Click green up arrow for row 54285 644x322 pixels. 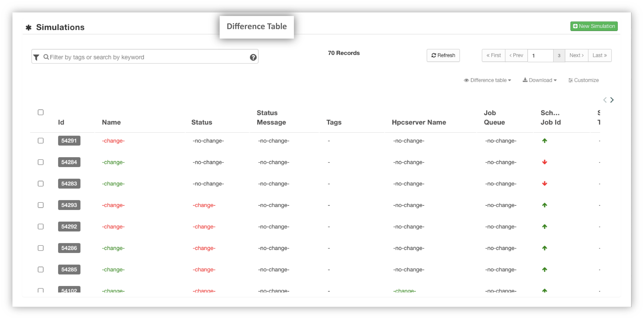(544, 269)
